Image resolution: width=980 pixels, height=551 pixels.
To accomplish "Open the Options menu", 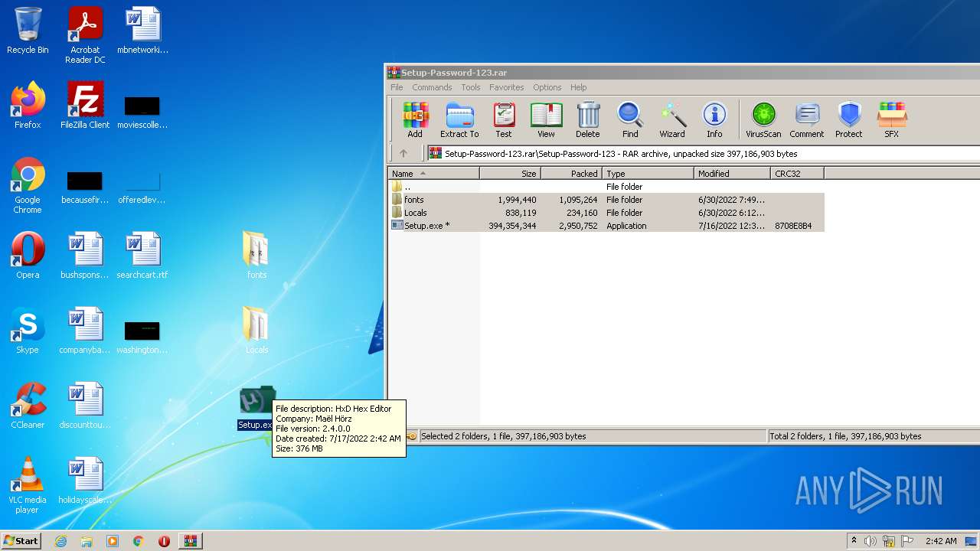I will coord(547,87).
